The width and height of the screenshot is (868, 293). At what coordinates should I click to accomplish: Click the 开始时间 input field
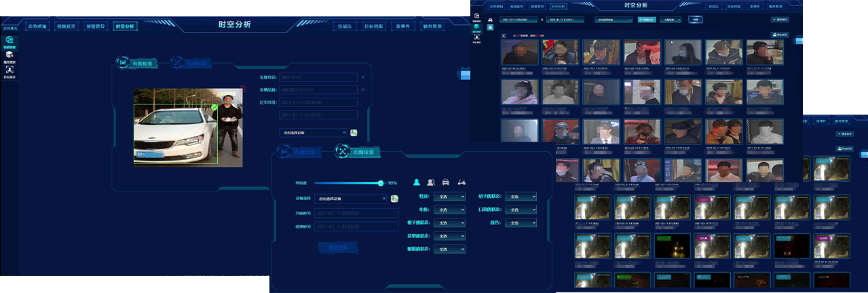tap(356, 213)
